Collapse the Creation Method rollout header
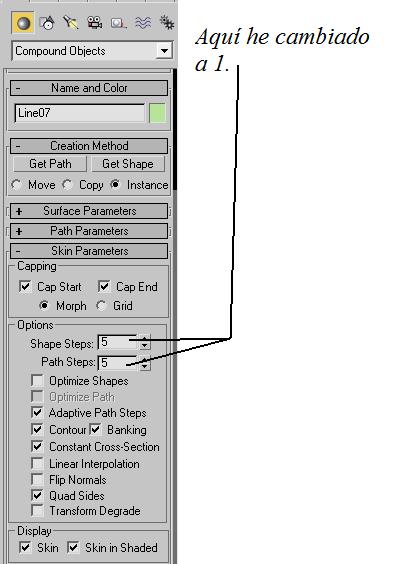This screenshot has height=564, width=393. tap(89, 146)
